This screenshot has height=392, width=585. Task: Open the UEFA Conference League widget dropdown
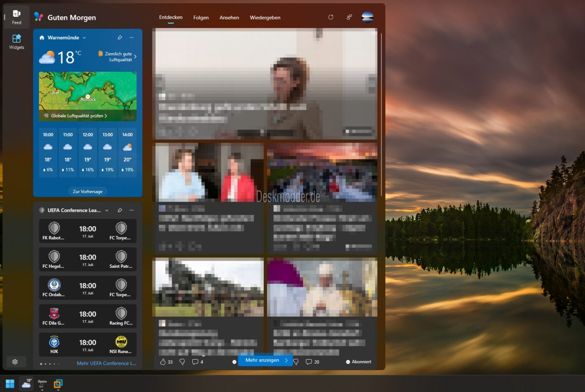click(107, 210)
